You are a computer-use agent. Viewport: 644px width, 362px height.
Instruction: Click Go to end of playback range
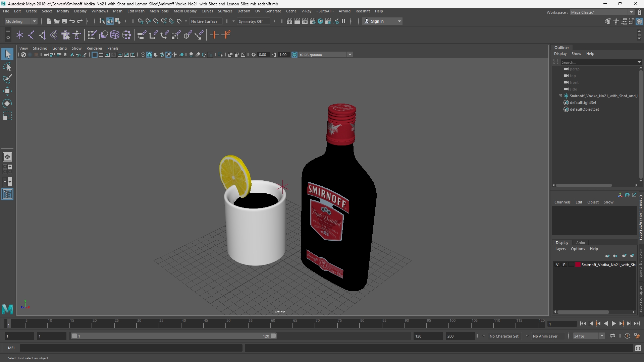[637, 324]
